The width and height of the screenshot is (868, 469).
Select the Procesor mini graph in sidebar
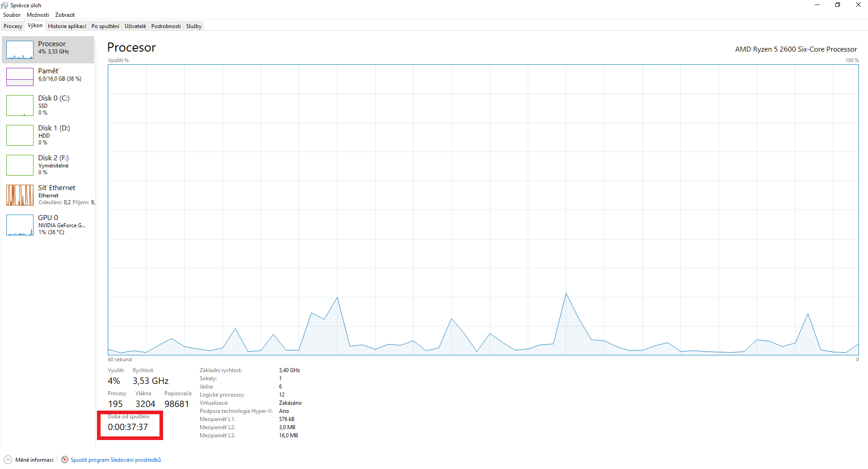click(x=20, y=50)
